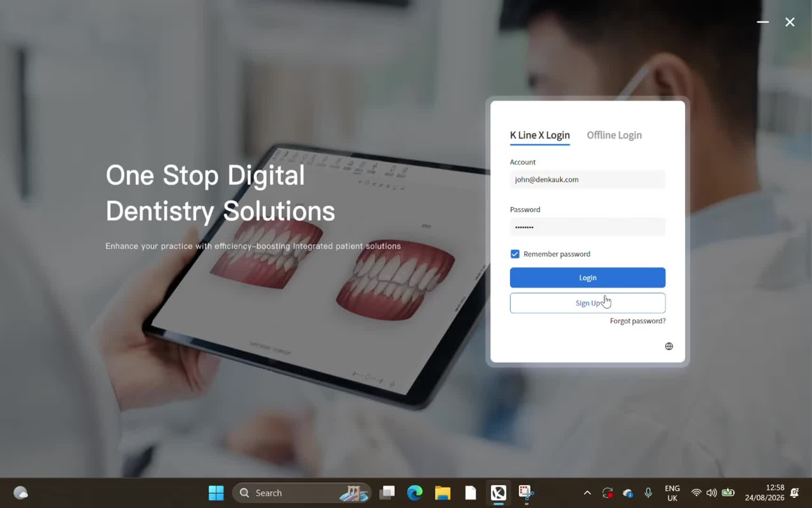
Task: Open the ENG UK input language switcher
Action: click(x=672, y=493)
